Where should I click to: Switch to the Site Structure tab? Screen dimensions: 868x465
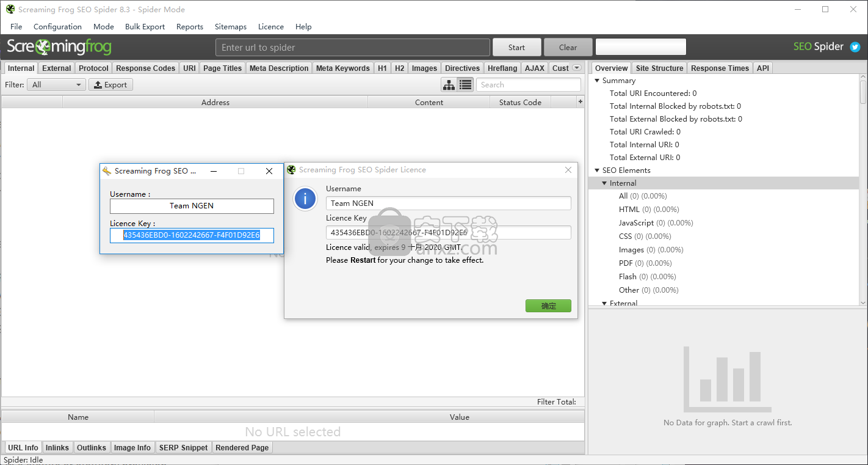point(659,68)
